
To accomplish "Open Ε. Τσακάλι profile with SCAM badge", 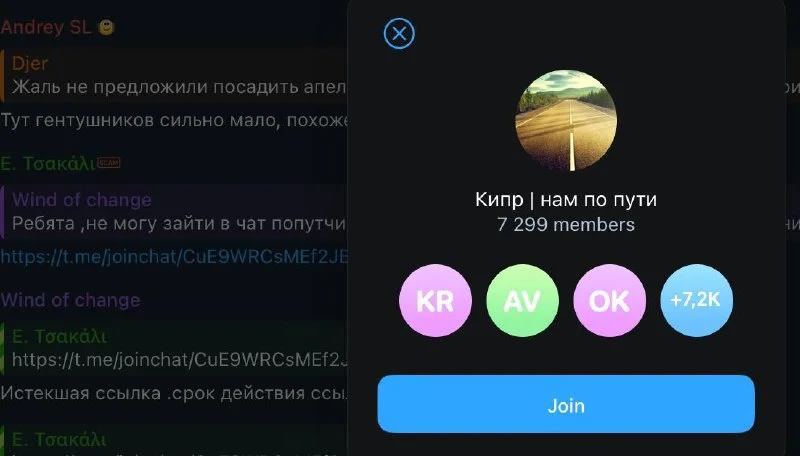I will click(48, 163).
